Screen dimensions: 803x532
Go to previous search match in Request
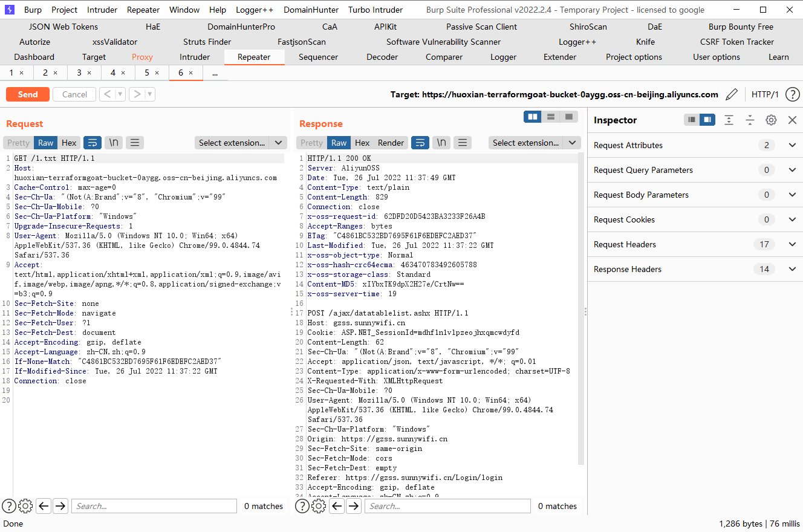[44, 506]
